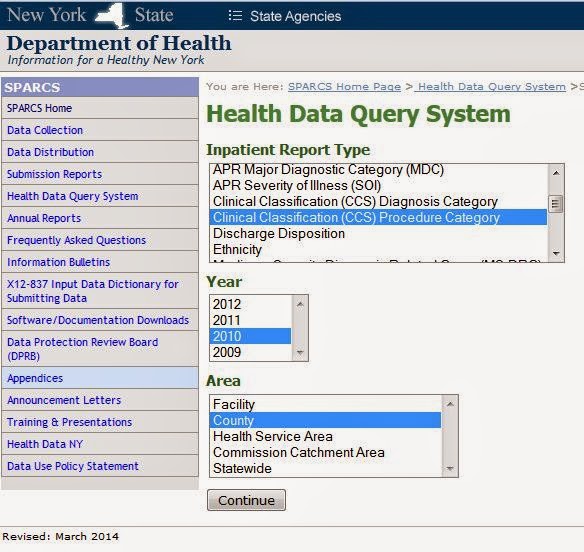Select year 2012 in the Year list

click(x=250, y=304)
